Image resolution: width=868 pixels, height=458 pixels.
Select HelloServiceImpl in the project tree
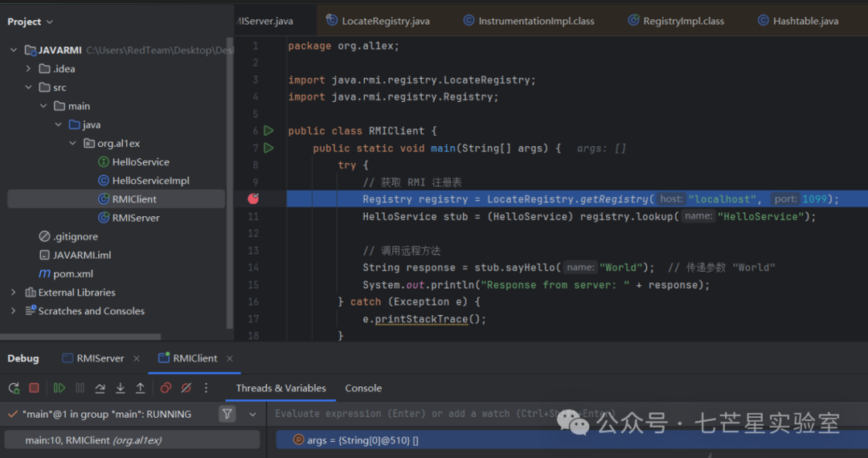click(x=143, y=180)
